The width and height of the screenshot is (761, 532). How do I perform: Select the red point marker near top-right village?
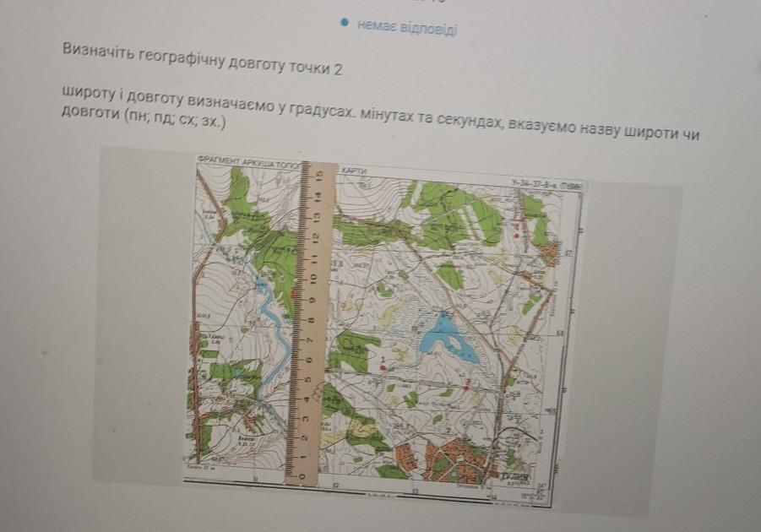517,236
